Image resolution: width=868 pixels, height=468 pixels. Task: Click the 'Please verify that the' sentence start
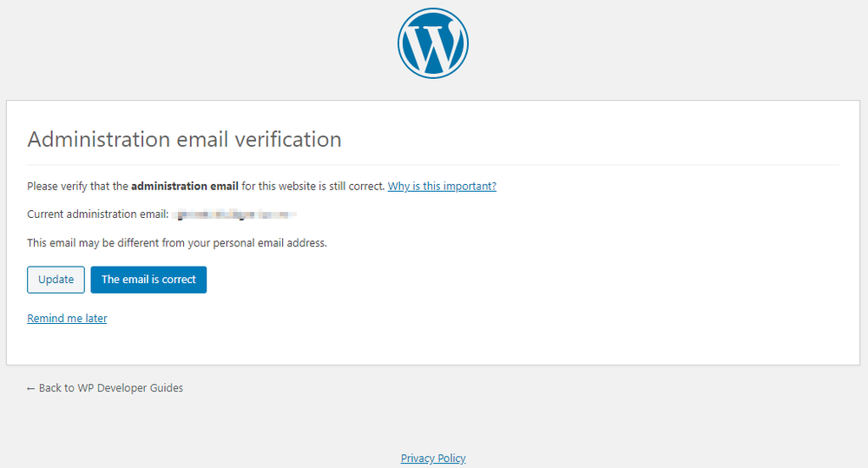coord(77,186)
